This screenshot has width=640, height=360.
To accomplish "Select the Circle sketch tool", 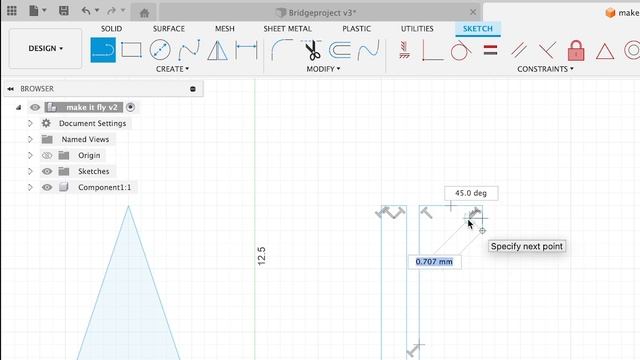I will pos(160,50).
